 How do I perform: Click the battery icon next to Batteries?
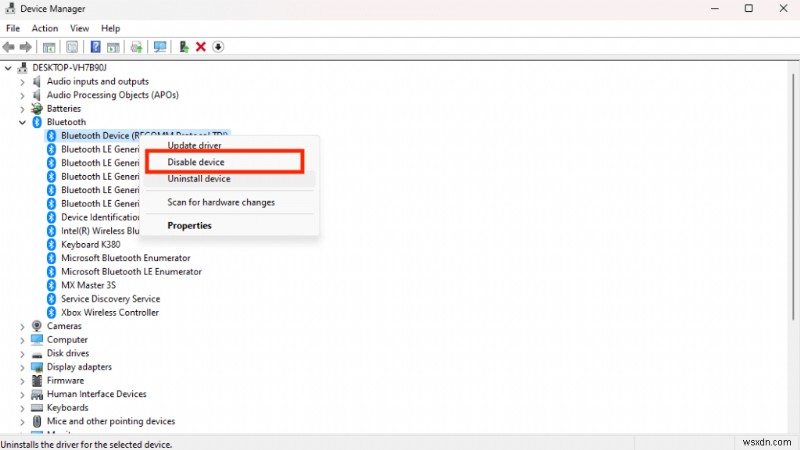(37, 108)
